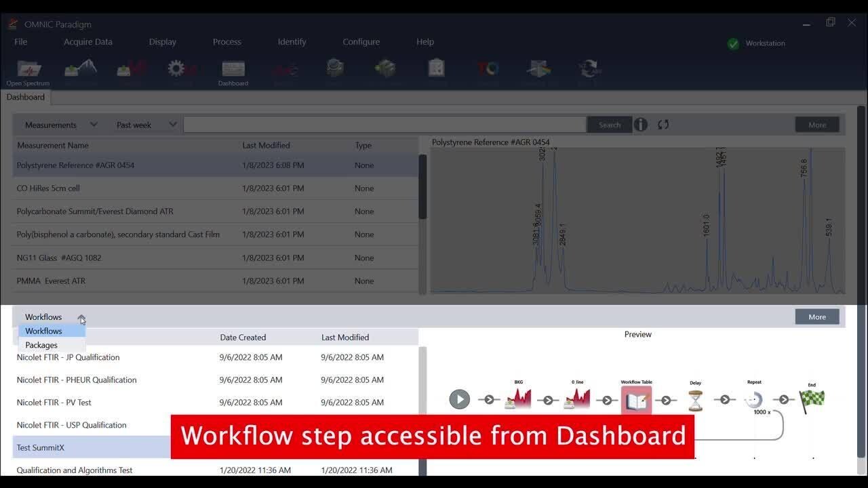
Task: Click the Dashboard toolbar icon
Action: [x=233, y=70]
